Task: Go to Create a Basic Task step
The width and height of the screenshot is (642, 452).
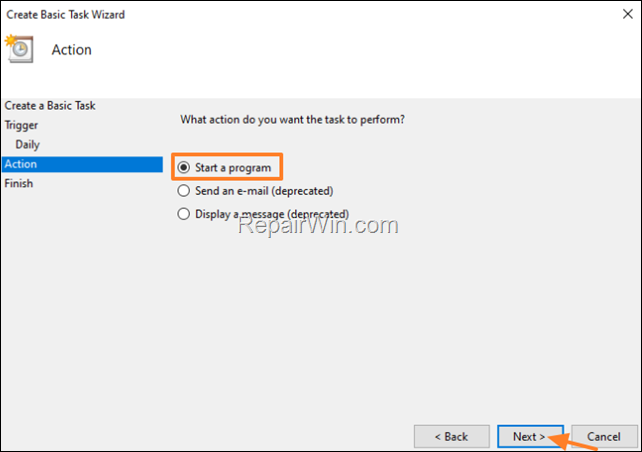Action: [50, 106]
